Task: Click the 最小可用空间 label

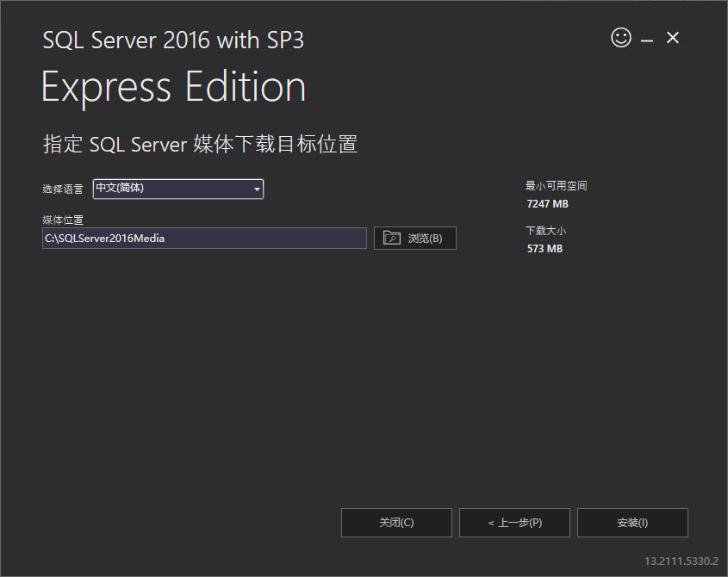Action: (557, 186)
